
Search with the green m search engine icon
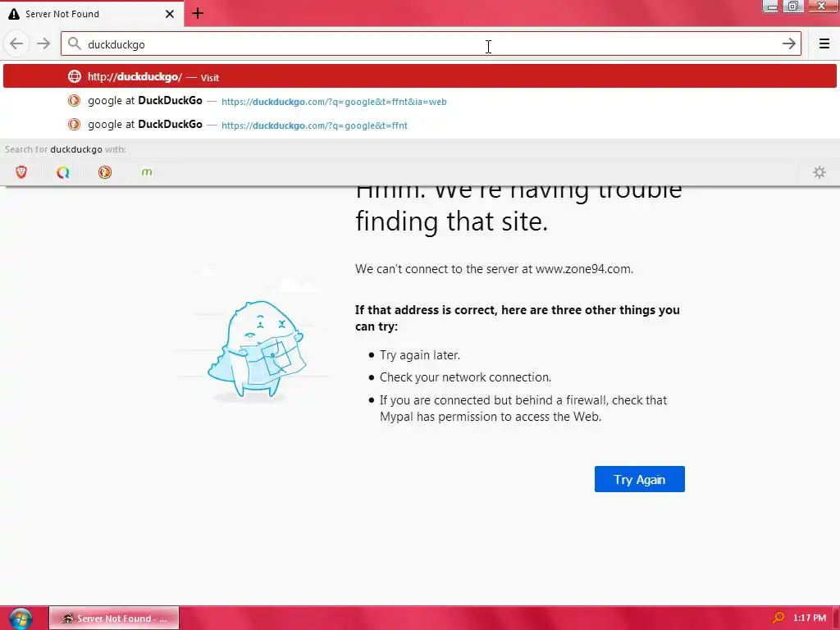point(147,172)
